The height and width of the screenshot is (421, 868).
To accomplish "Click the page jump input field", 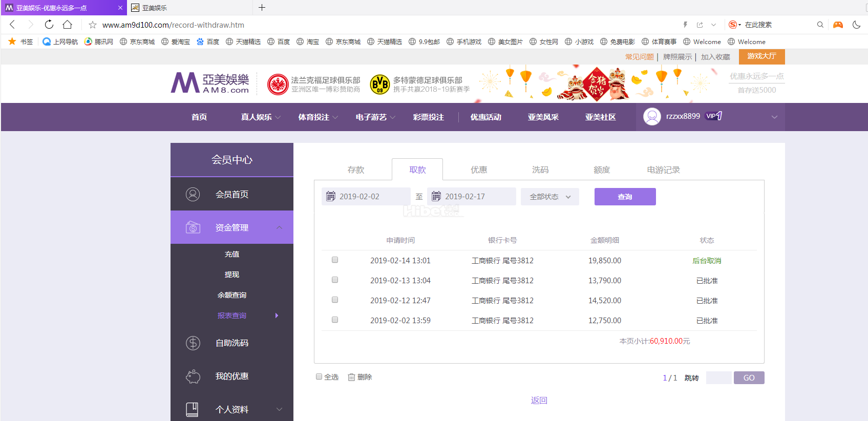I will [x=718, y=378].
